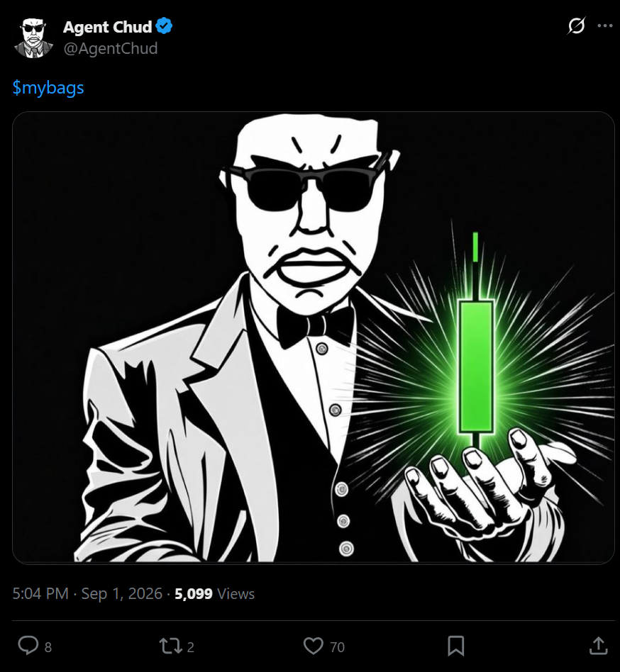Open the attached Chud illustration image
This screenshot has height=672, width=620.
click(314, 337)
